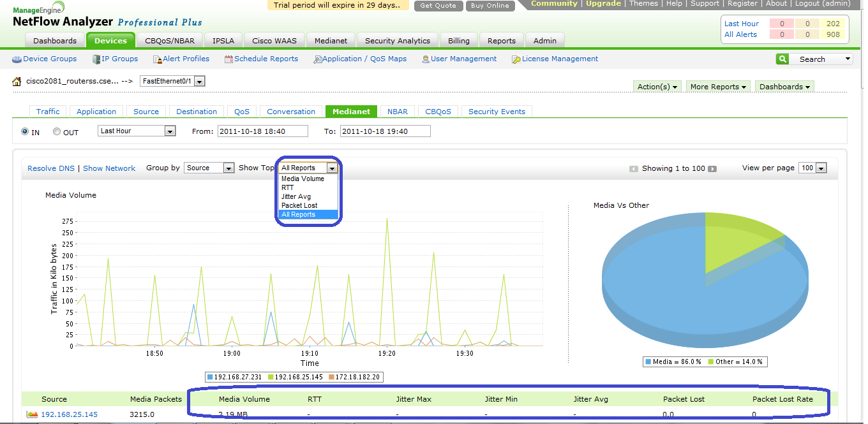
Task: Click the Media = 86.0 % legend swatch
Action: tap(648, 362)
